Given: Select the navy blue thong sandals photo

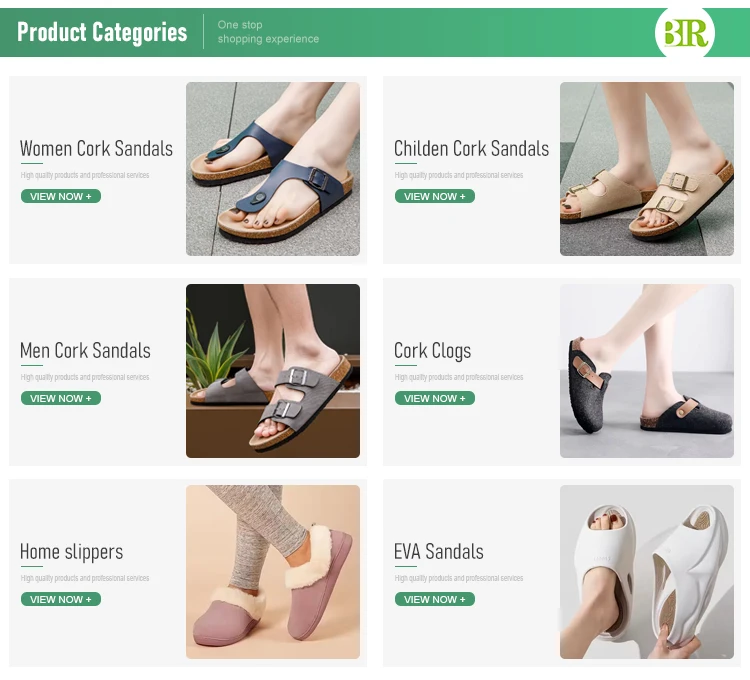Looking at the screenshot, I should click(x=273, y=169).
